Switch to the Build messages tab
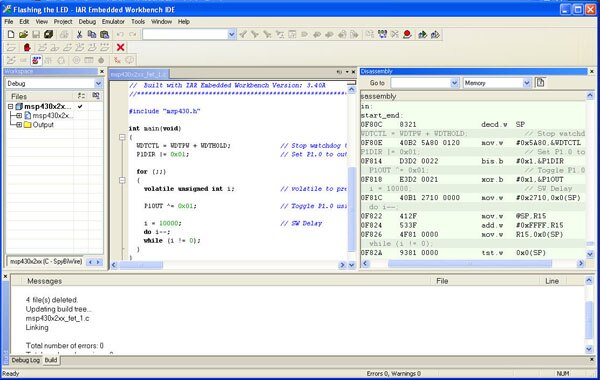The width and height of the screenshot is (600, 380). pos(51,360)
